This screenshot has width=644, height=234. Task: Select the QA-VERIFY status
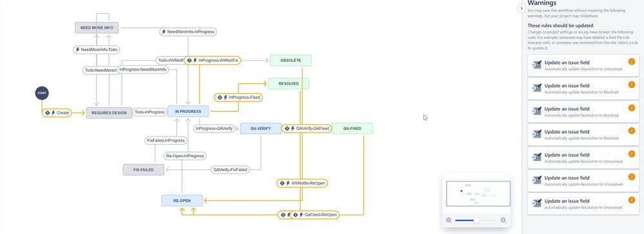(261, 128)
